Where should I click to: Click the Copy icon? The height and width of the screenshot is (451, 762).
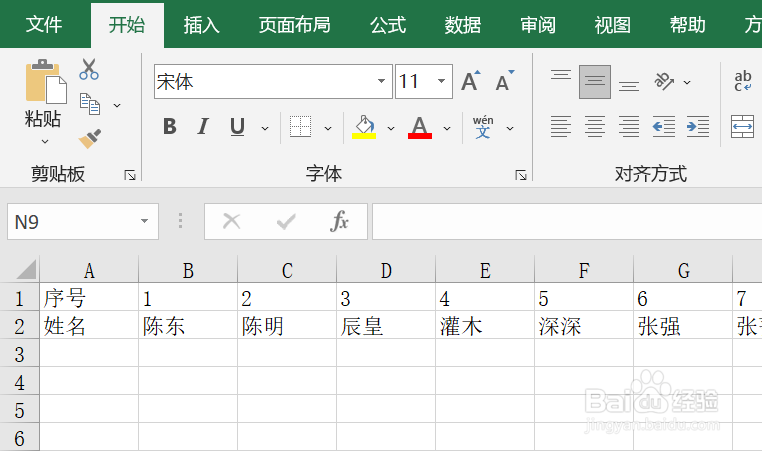click(90, 104)
